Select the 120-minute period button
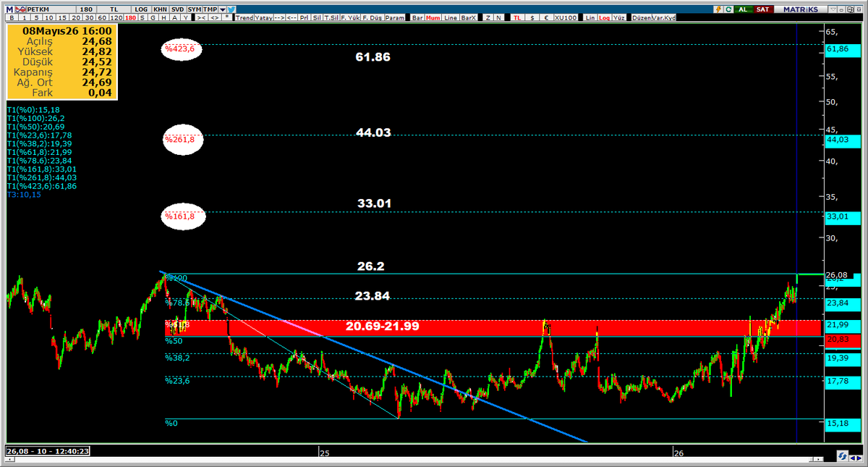 116,17
